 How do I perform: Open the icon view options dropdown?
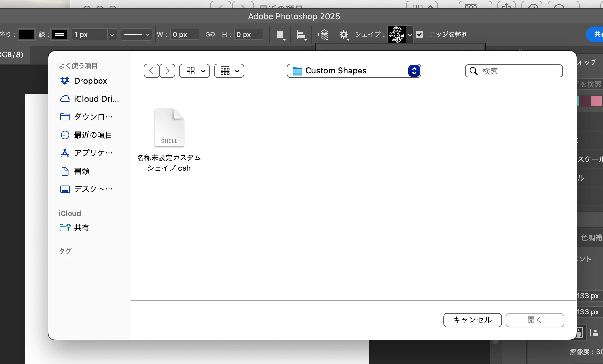195,71
